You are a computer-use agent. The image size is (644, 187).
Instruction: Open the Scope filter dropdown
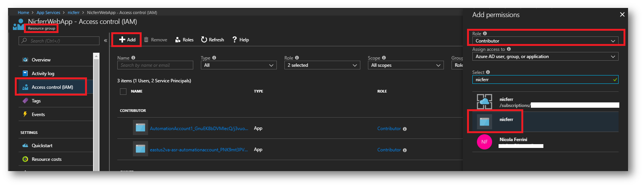[406, 65]
